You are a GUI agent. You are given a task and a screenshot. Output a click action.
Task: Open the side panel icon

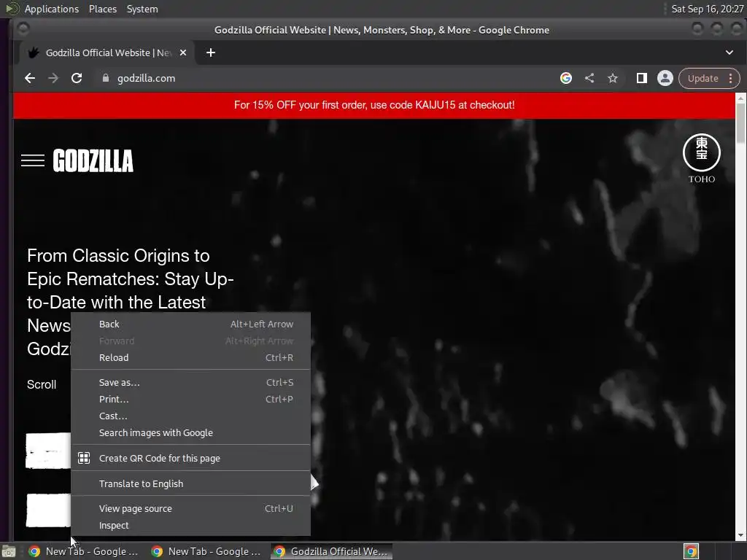(x=642, y=78)
